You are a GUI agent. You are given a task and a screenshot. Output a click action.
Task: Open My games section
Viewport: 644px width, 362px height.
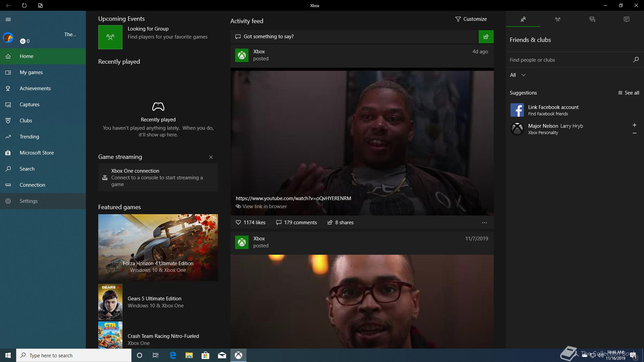pyautogui.click(x=43, y=72)
